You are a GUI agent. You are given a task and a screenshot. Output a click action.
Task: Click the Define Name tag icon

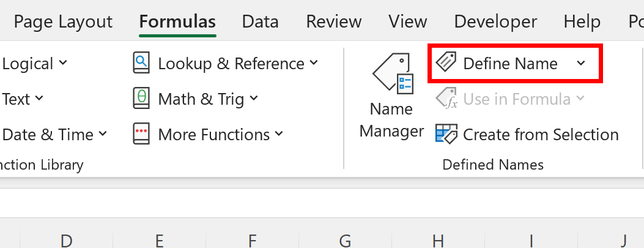pyautogui.click(x=446, y=63)
